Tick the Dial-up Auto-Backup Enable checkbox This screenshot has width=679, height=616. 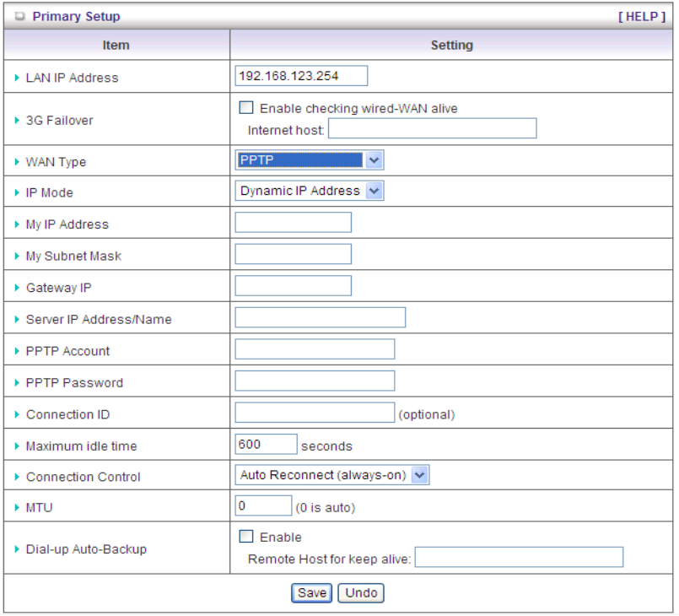coord(246,537)
